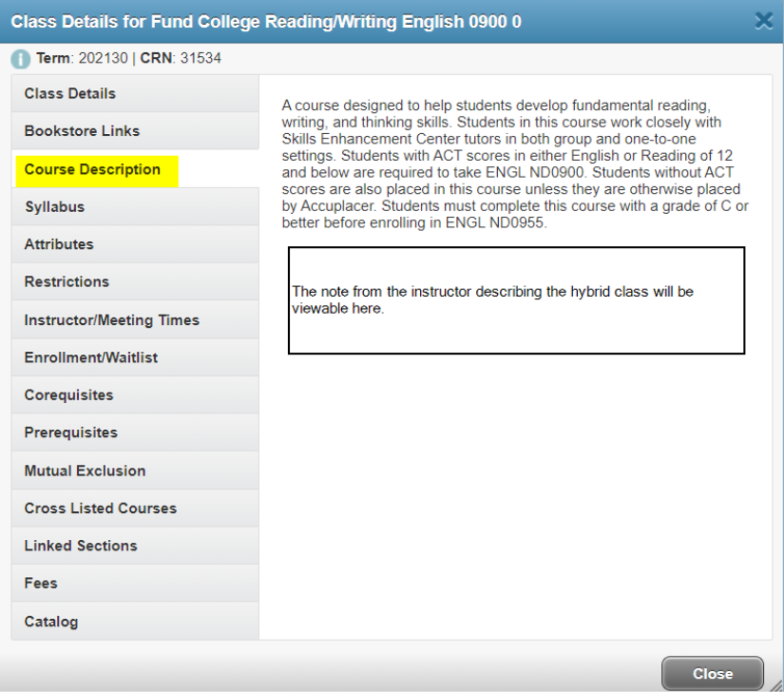784x692 pixels.
Task: Show the Restrictions tab
Action: point(67,281)
